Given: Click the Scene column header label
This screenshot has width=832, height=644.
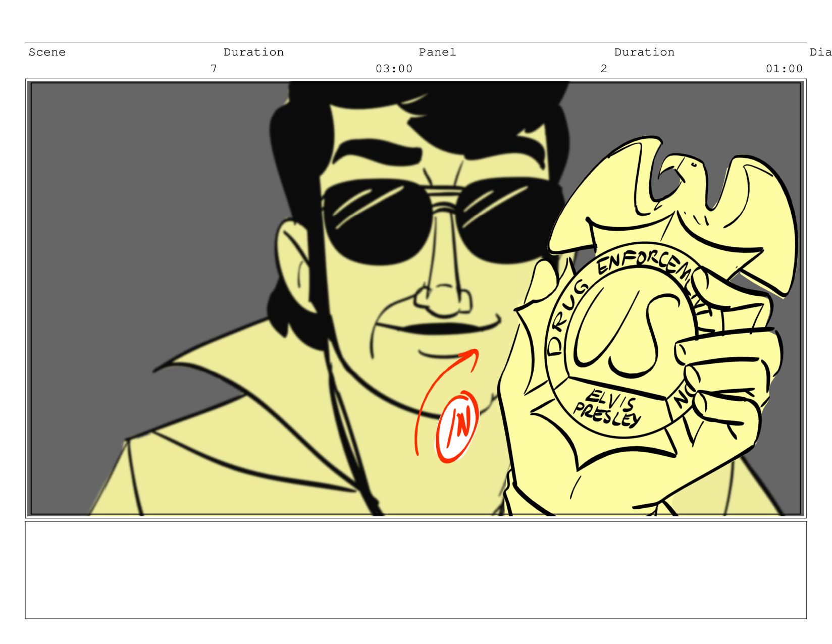Looking at the screenshot, I should 47,52.
